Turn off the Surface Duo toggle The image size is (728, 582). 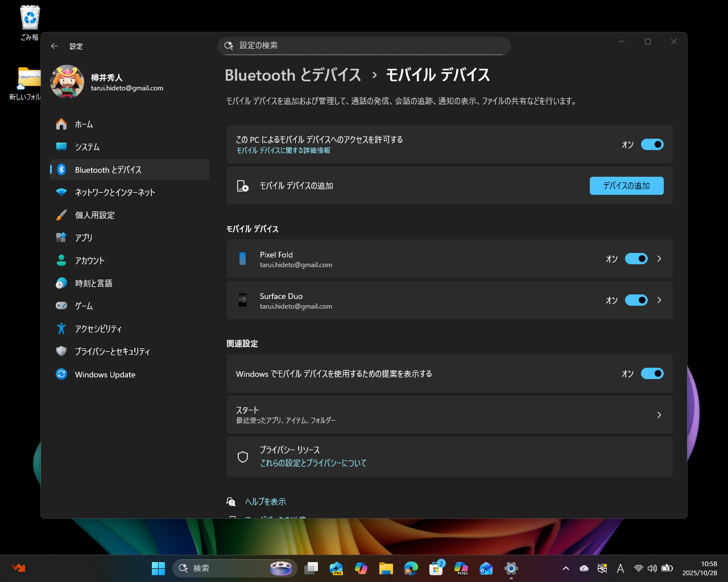636,300
